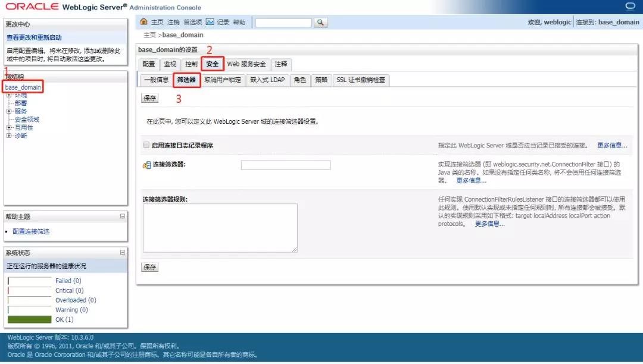Image resolution: width=643 pixels, height=364 pixels.
Task: Expand the 诊断 tree node
Action: click(9, 136)
